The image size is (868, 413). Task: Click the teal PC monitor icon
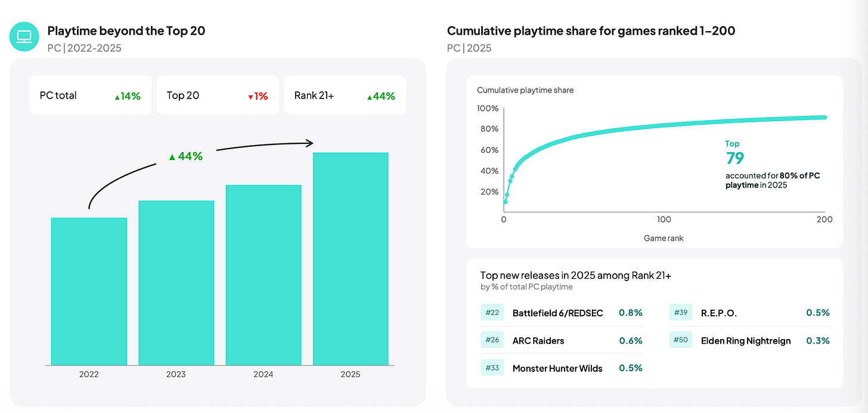24,37
